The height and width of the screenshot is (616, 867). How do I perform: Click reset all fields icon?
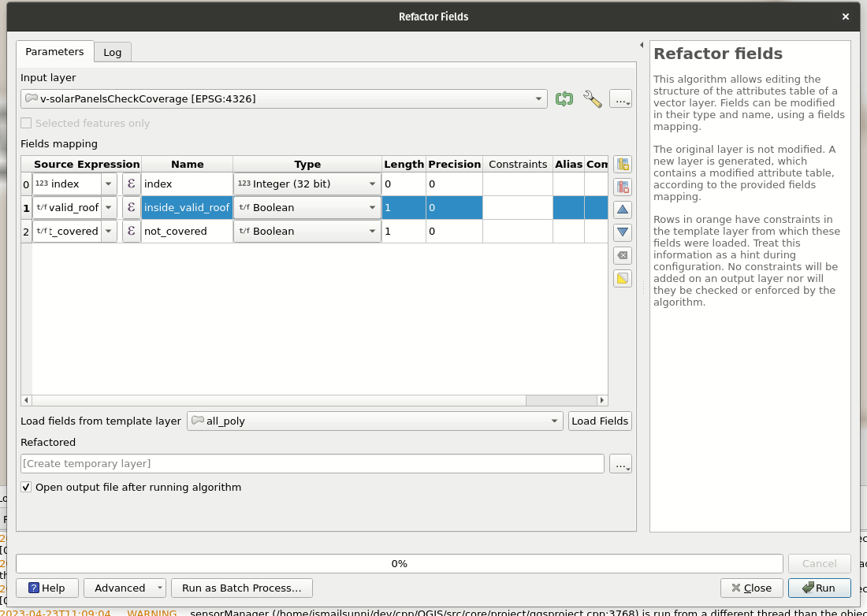coord(623,255)
